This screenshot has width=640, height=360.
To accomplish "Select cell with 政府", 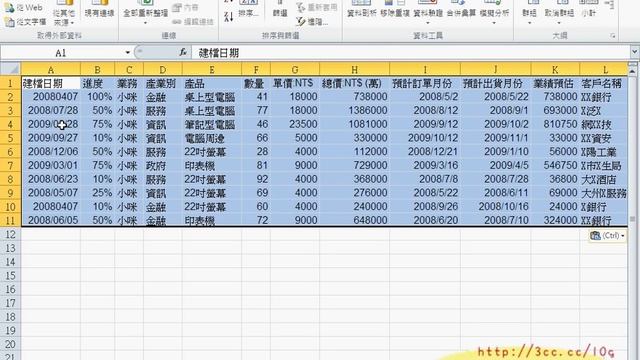I will tap(163, 165).
